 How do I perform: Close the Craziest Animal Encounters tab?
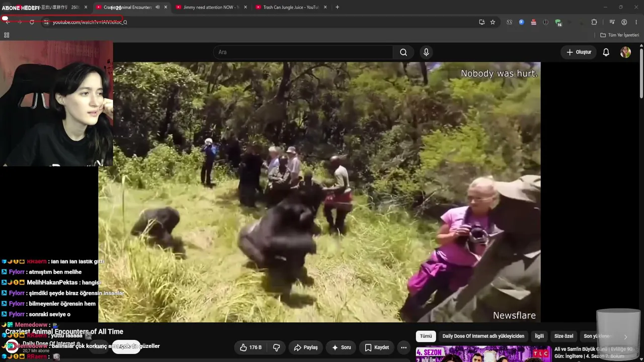[x=166, y=8]
